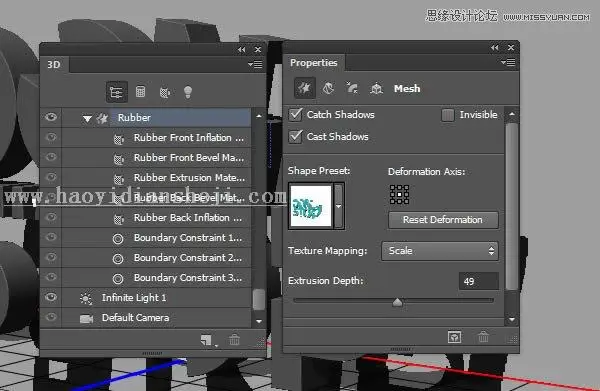Viewport: 600px width, 391px height.
Task: Click the Properties panel scrollbar thumb
Action: [x=512, y=207]
